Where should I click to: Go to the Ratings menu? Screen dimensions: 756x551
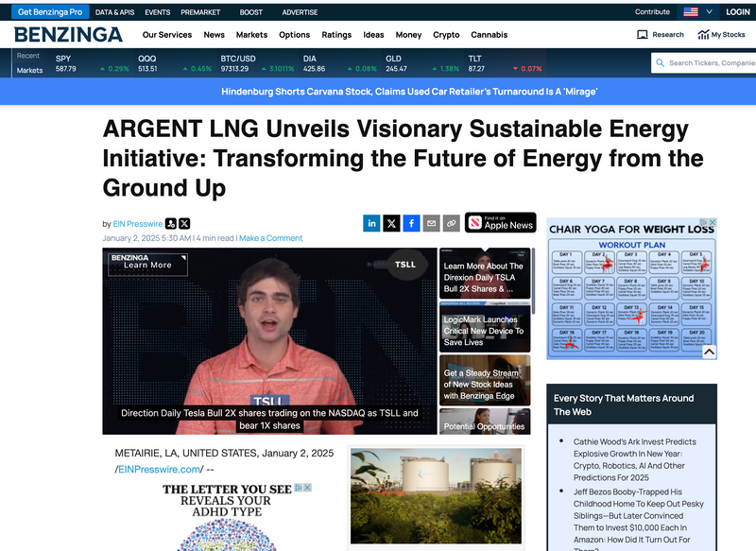(335, 35)
